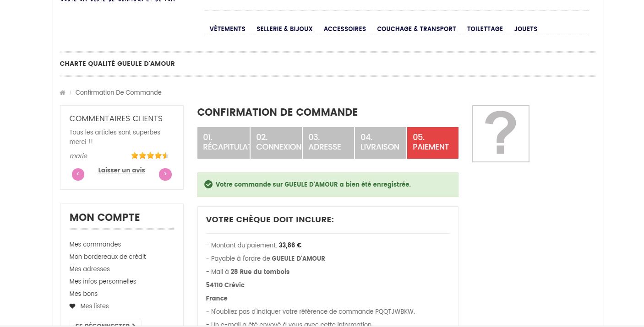Open the Jouets menu
The width and height of the screenshot is (644, 327).
point(525,29)
